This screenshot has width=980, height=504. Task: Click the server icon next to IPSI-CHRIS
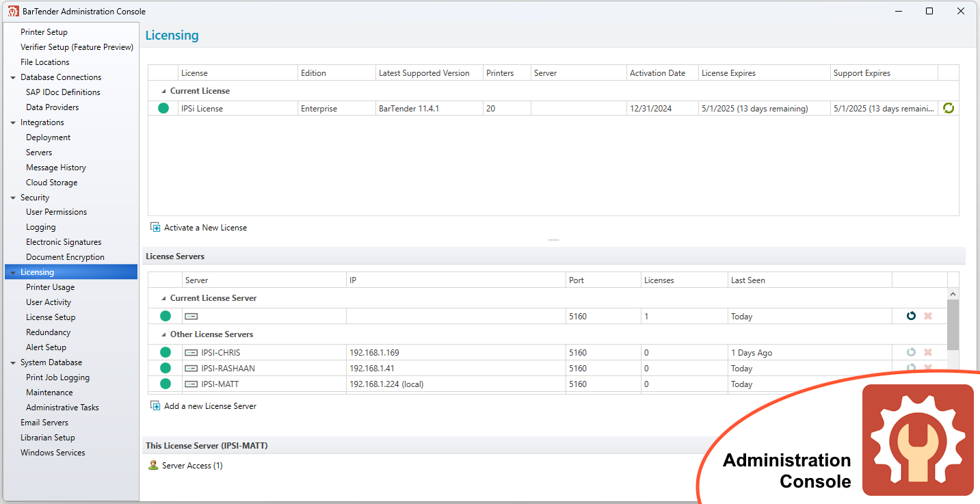coord(191,353)
